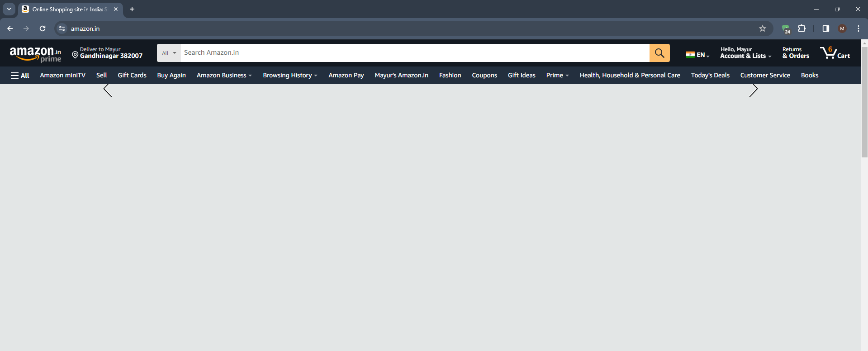Advance to next carousel banner
This screenshot has width=868, height=351.
coord(753,90)
